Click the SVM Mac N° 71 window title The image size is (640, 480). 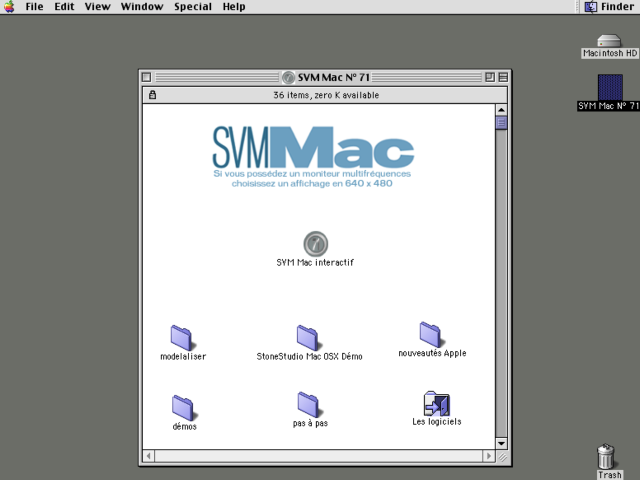[333, 77]
